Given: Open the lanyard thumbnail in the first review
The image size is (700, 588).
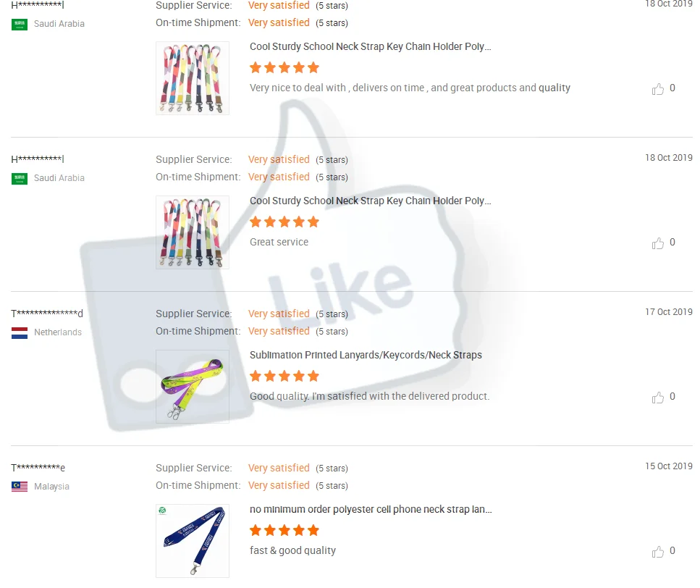Looking at the screenshot, I should point(193,78).
